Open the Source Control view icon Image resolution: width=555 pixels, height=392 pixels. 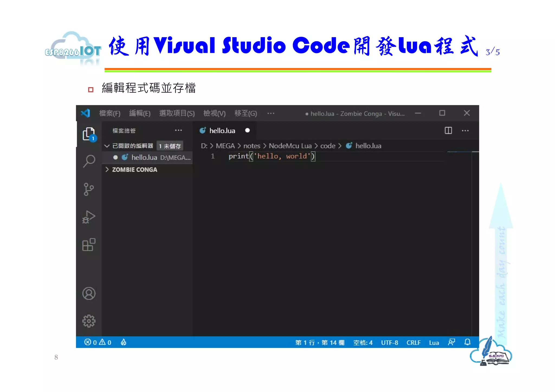click(x=89, y=189)
